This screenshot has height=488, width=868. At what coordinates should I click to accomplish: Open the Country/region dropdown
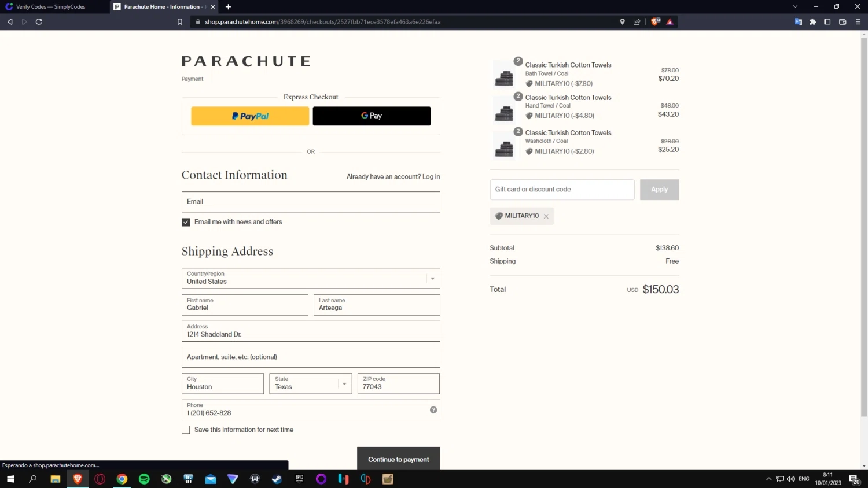click(311, 278)
